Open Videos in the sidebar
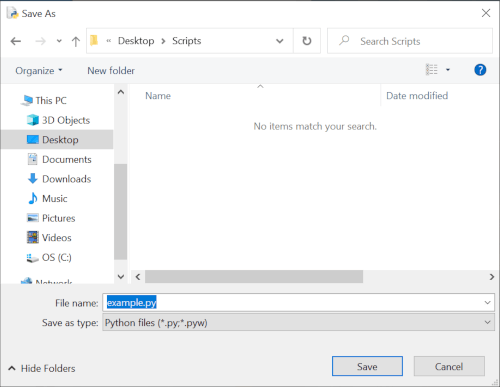This screenshot has width=500, height=387. pos(57,238)
